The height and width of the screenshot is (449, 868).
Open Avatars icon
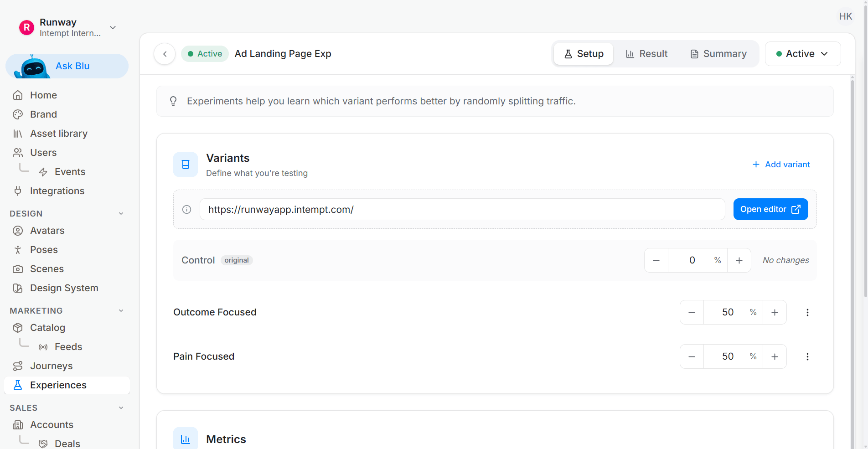18,231
